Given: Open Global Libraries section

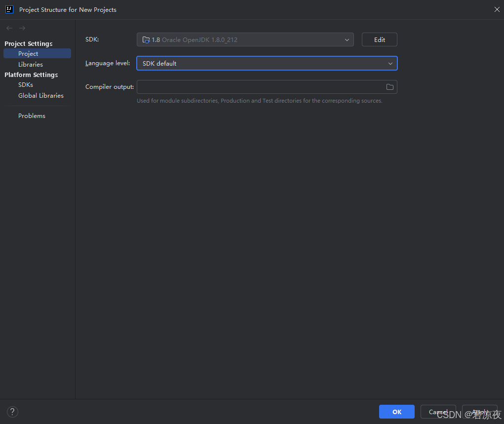Looking at the screenshot, I should point(41,96).
